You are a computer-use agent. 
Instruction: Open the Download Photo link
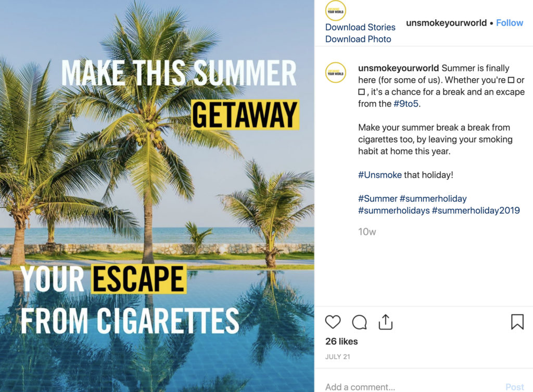click(358, 39)
